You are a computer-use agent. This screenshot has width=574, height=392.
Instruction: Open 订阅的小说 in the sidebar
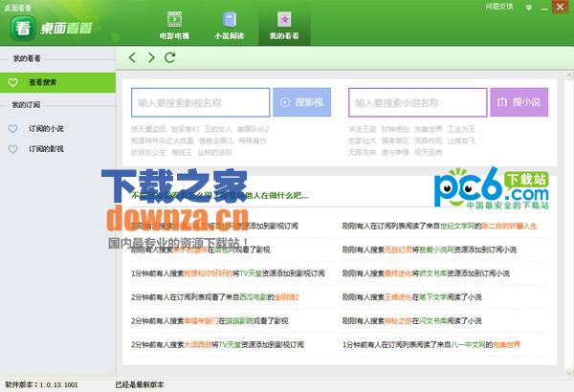[46, 129]
